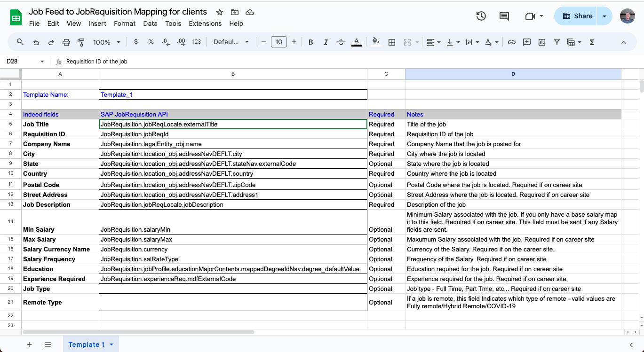The height and width of the screenshot is (352, 644).
Task: Expand the vertical align options
Action: click(453, 42)
